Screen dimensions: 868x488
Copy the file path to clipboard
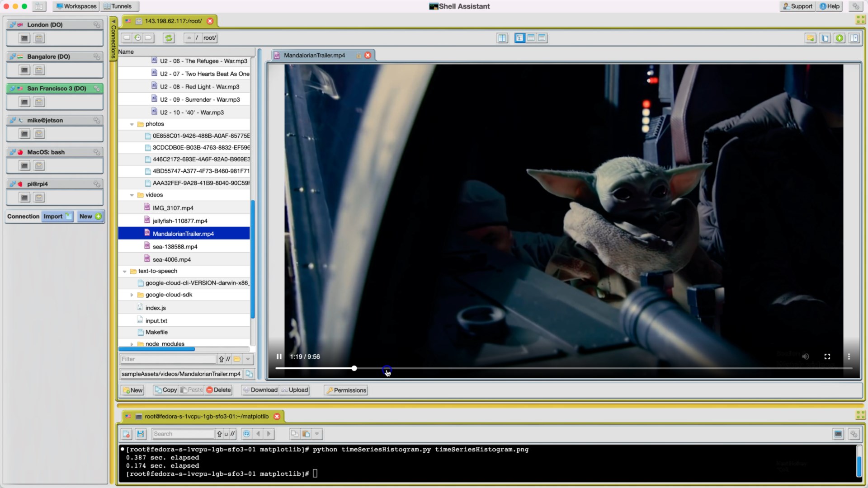click(249, 374)
